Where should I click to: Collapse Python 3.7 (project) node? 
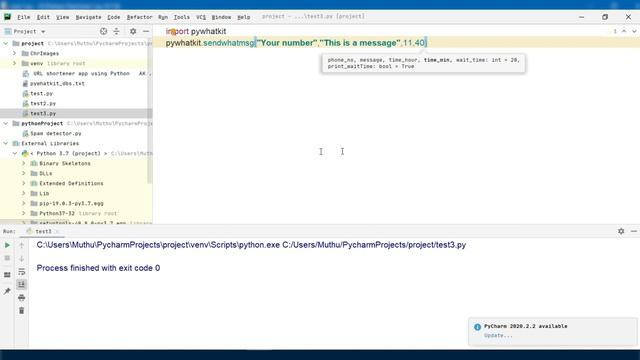click(x=15, y=153)
